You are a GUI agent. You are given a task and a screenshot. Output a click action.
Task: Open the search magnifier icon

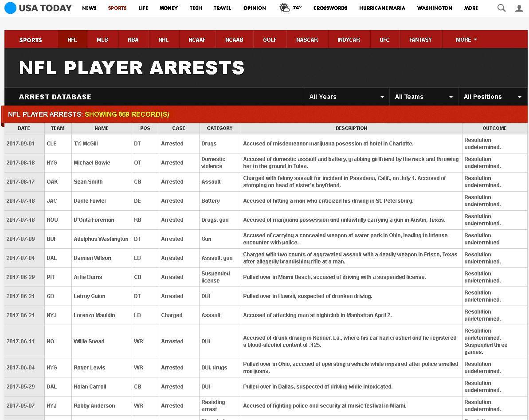pos(502,8)
